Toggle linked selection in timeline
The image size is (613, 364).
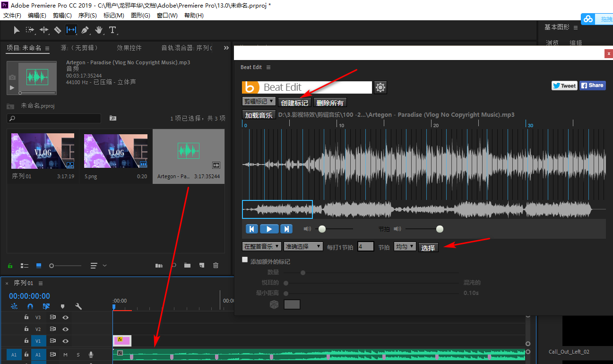click(x=46, y=306)
